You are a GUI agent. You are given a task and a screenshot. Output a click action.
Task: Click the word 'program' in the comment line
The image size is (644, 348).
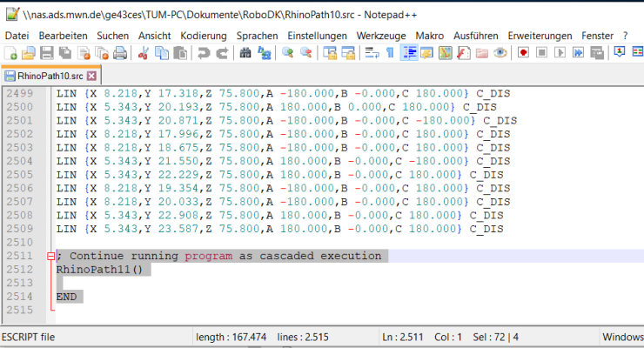point(208,256)
